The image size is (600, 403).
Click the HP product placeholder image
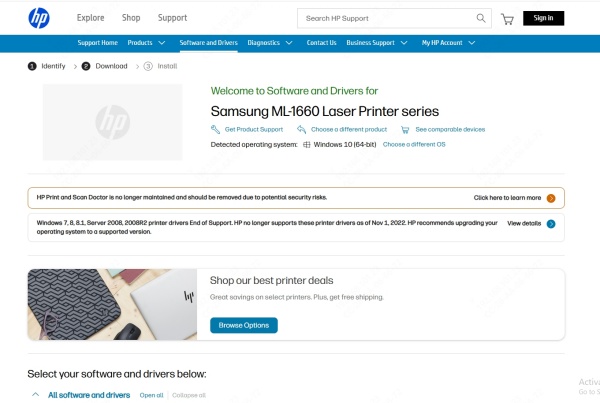[x=112, y=122]
